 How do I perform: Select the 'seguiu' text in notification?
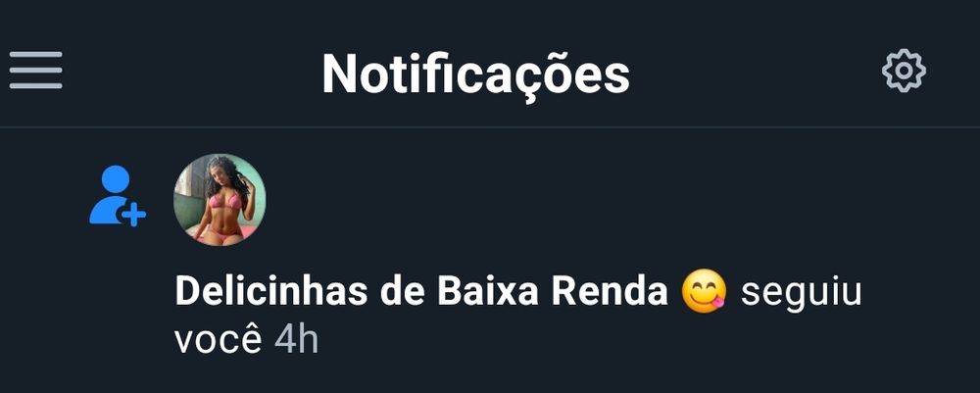point(801,293)
